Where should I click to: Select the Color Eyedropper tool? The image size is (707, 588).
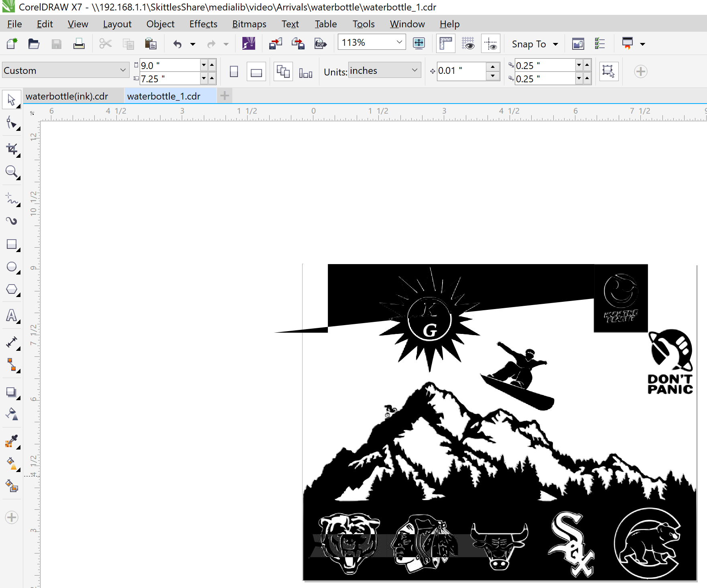(12, 441)
